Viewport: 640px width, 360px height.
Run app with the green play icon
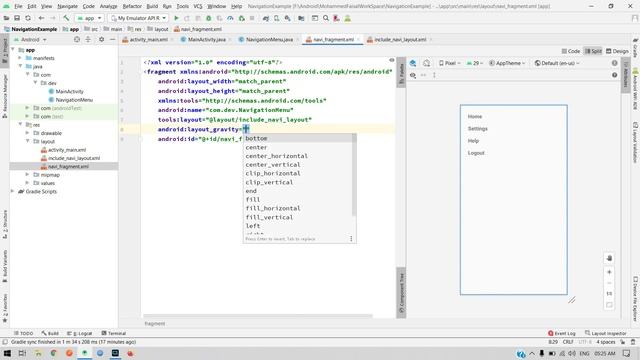pos(176,18)
